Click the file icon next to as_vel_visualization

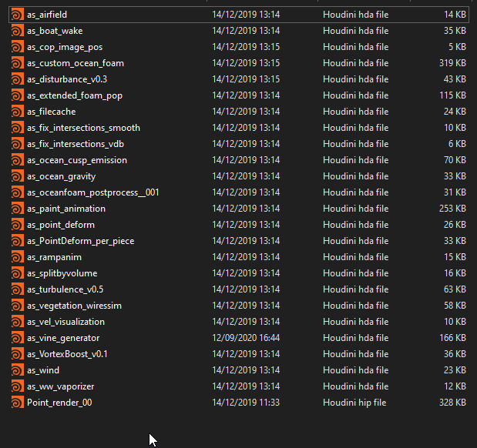(x=18, y=322)
